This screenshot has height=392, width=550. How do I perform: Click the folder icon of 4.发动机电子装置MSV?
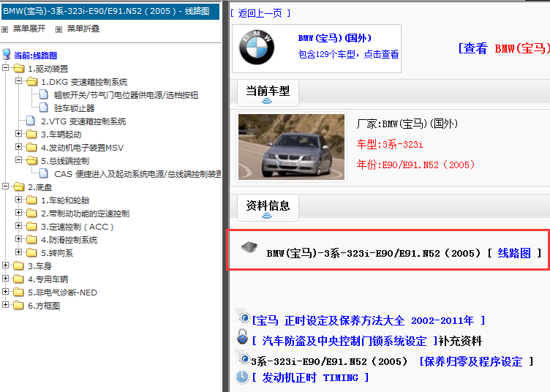click(x=32, y=147)
